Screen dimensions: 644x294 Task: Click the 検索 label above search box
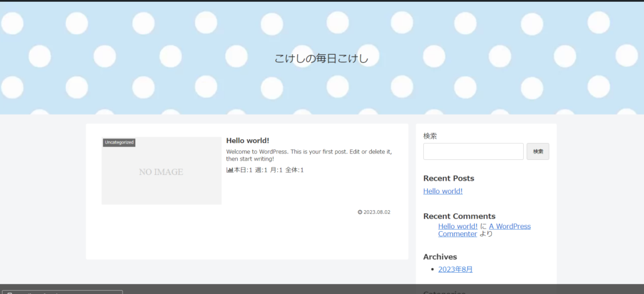point(430,136)
